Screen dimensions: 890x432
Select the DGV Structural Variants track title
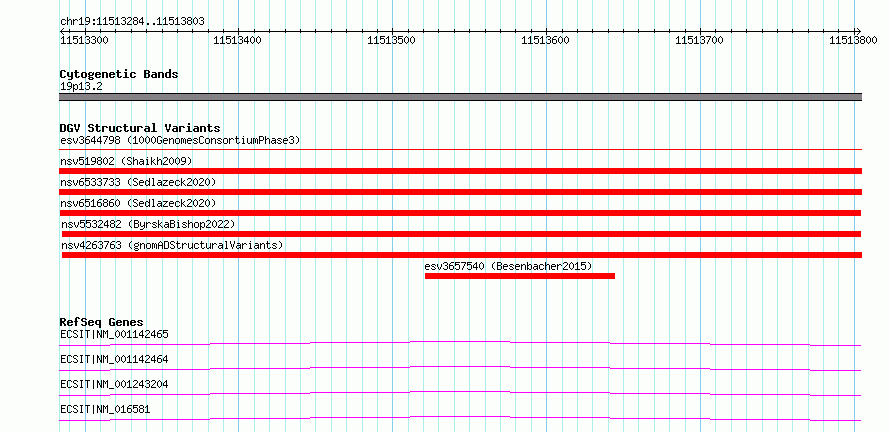(x=140, y=128)
